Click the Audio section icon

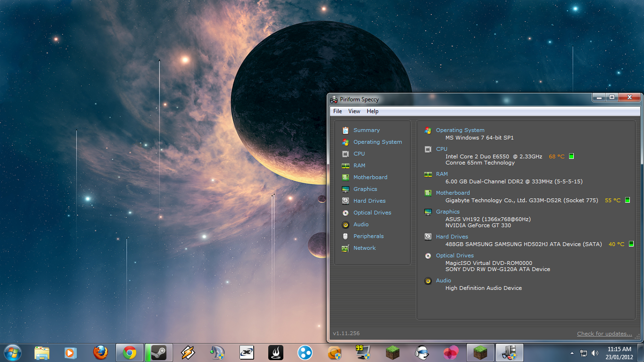pyautogui.click(x=360, y=224)
